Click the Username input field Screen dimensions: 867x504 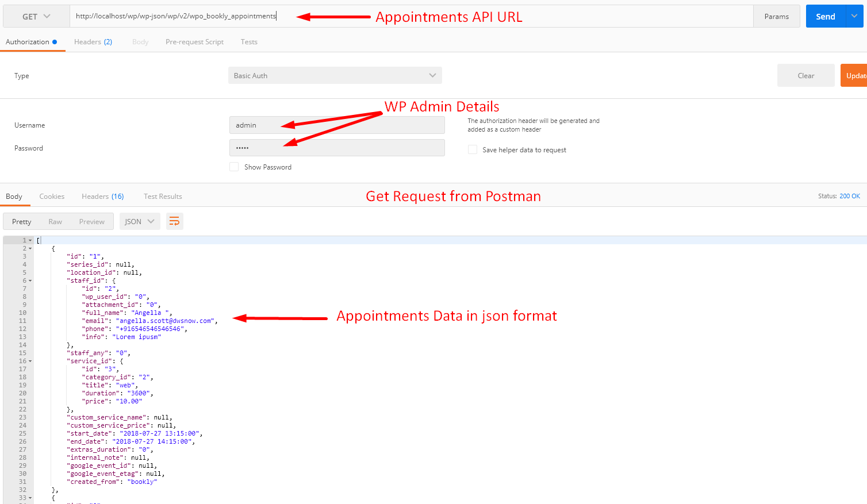(x=337, y=125)
